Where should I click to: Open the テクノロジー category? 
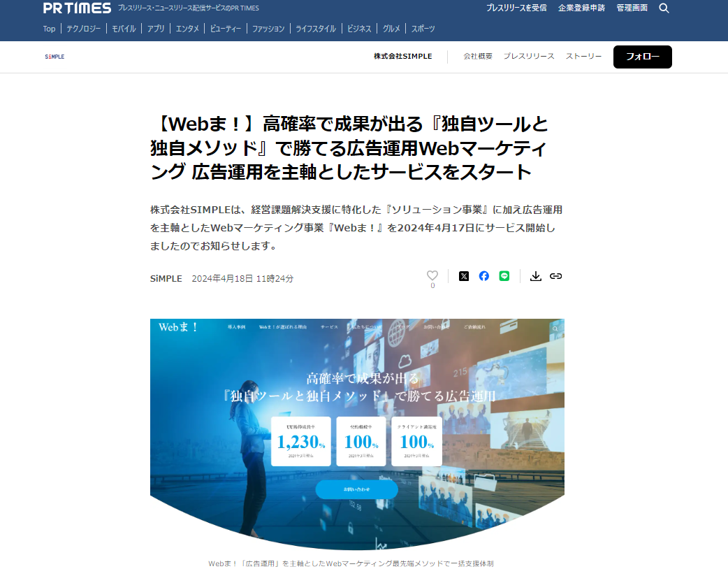(x=84, y=29)
